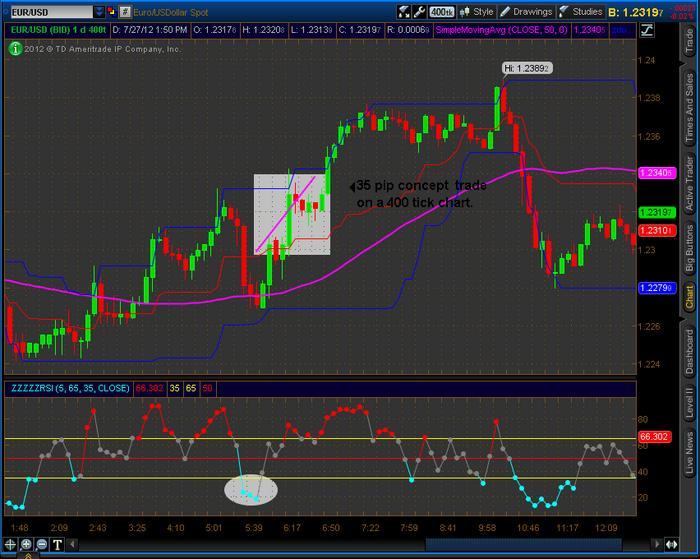Click the SimpleMovingAvg (CLOSE, 50, 0) study label
The width and height of the screenshot is (700, 559).
pos(501,30)
